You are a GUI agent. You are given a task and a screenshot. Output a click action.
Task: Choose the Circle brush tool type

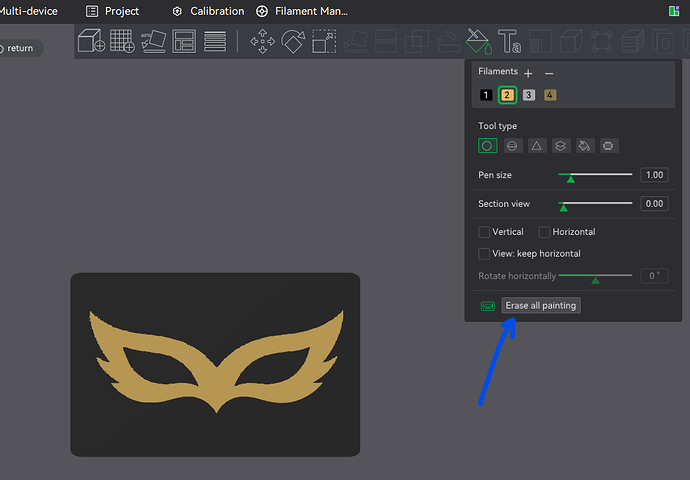[488, 146]
